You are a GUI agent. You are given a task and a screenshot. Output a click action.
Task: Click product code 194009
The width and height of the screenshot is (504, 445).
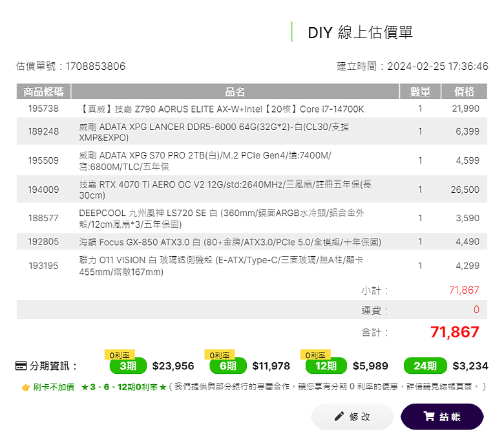(43, 190)
